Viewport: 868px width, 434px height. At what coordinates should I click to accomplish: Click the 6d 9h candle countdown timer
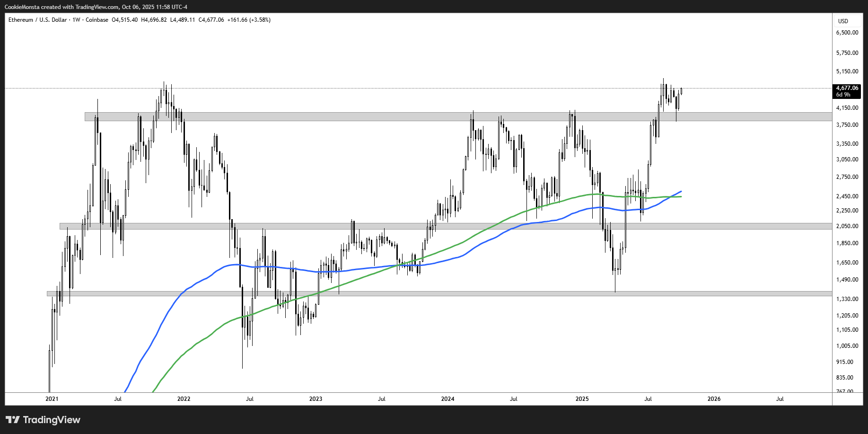843,95
